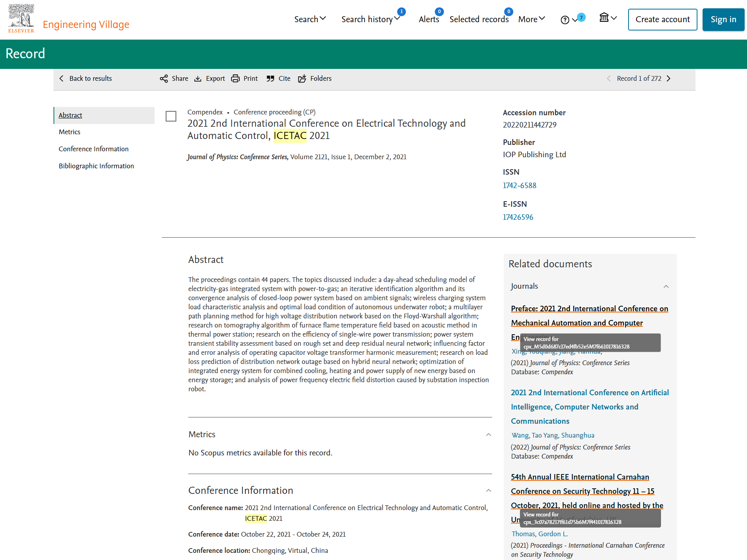Image resolution: width=747 pixels, height=560 pixels.
Task: Click the Create account button
Action: [663, 19]
